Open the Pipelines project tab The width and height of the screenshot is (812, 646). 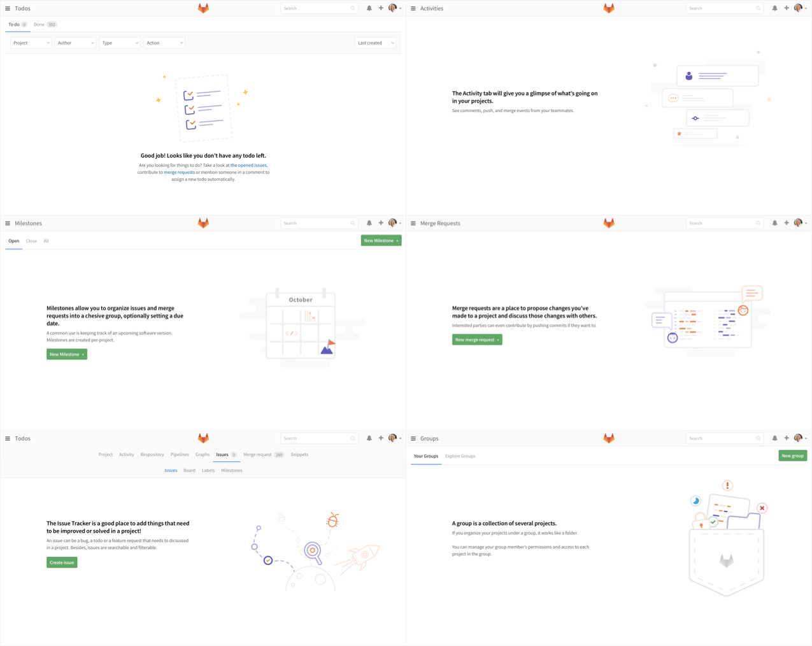[x=180, y=454]
